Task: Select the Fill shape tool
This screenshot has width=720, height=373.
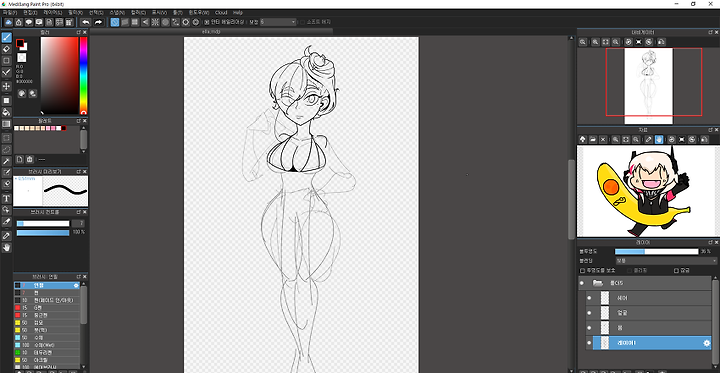Action: (6, 100)
